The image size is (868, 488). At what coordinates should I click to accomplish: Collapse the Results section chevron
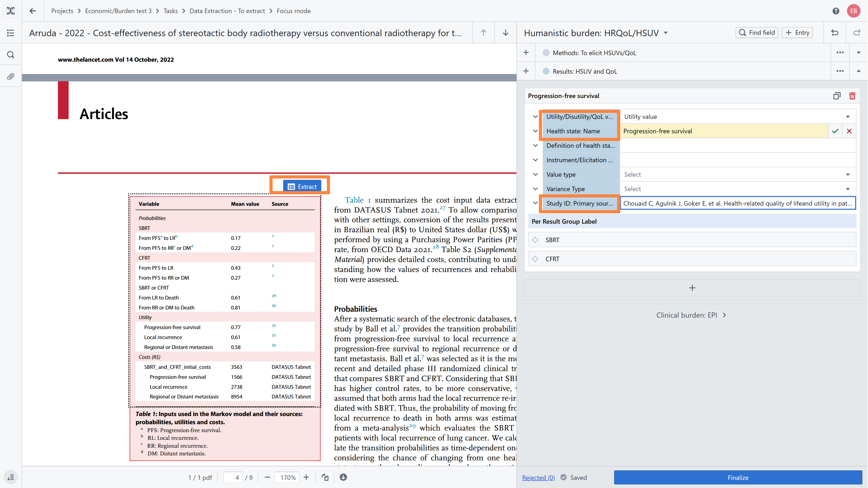[x=859, y=71]
